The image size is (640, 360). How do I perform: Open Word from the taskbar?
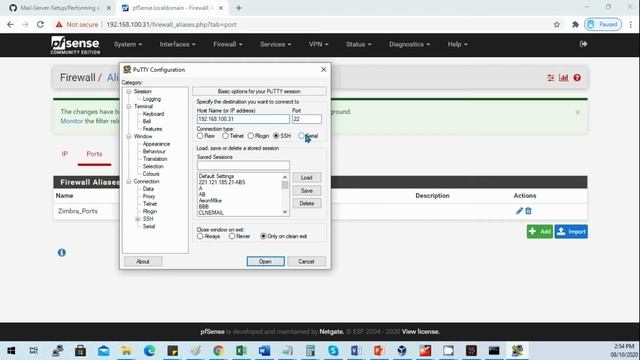[x=264, y=351]
